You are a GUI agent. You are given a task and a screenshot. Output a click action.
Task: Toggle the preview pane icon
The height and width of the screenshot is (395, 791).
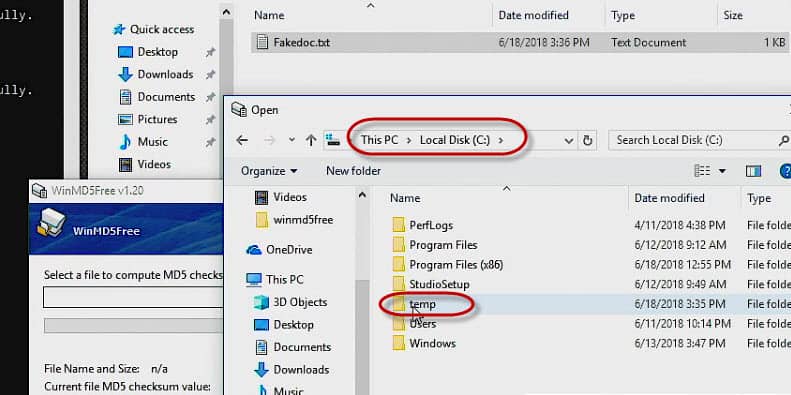click(x=753, y=171)
